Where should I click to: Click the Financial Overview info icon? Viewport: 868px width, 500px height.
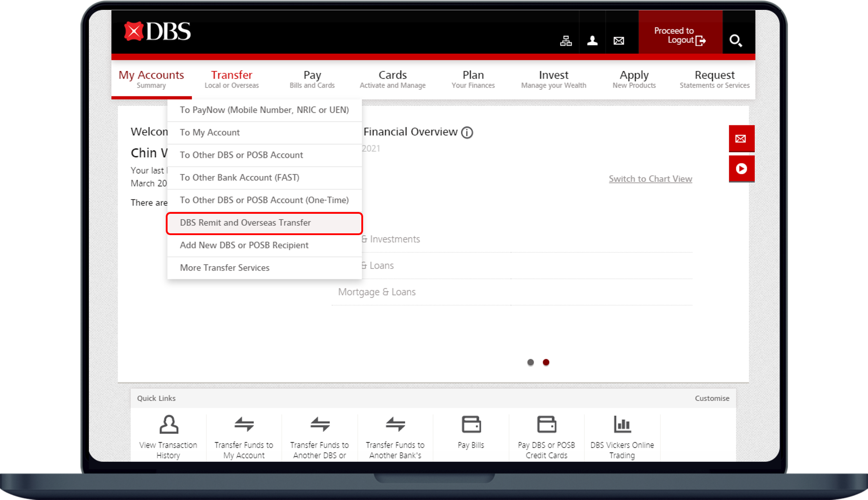point(467,132)
